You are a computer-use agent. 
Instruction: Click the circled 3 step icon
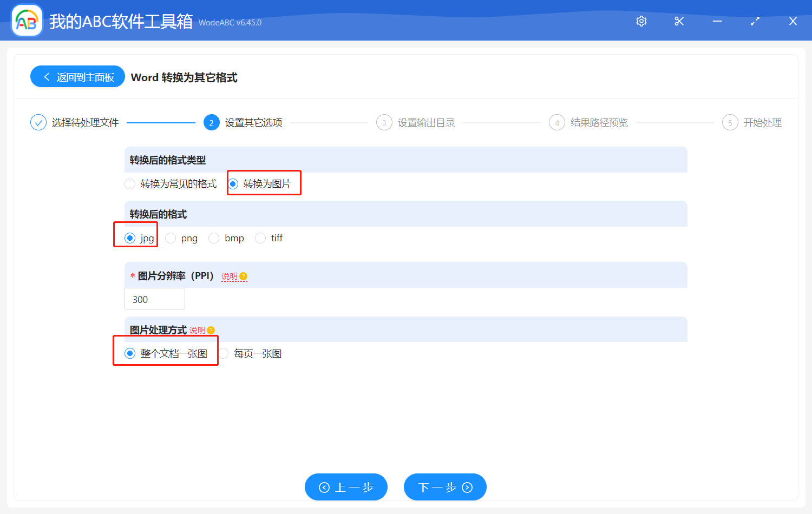click(384, 122)
